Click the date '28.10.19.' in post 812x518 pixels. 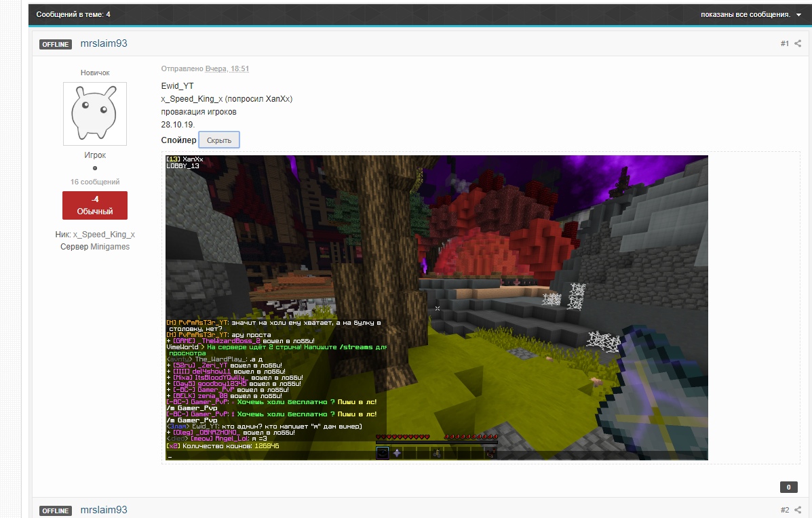[x=178, y=125]
